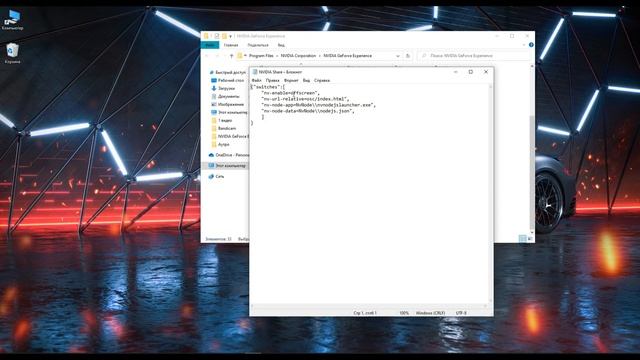Go forward in Explorer navigation
Screen dimensions: 640x360
point(217,56)
